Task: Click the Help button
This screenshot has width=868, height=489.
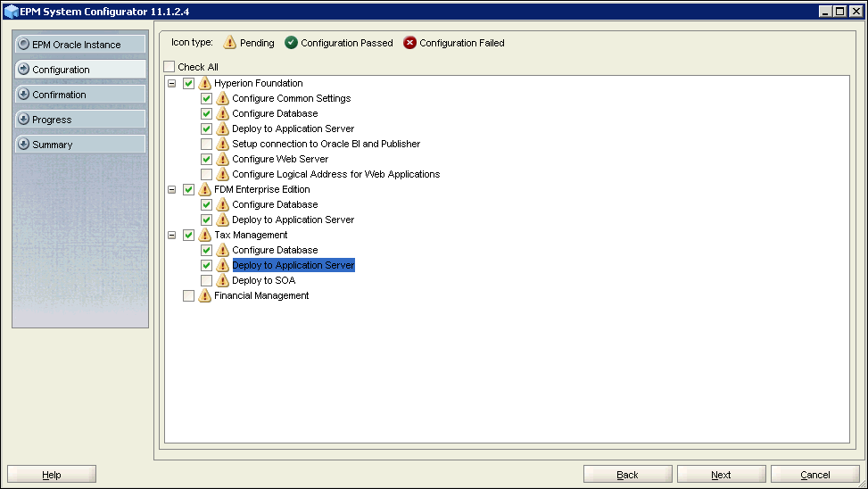Action: pos(52,475)
